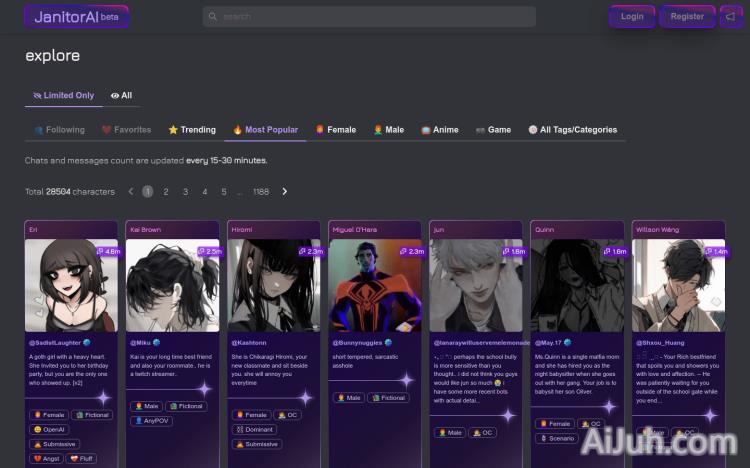Click the verified badge next to @SadistLaughter
This screenshot has height=468, width=750.
[87, 342]
